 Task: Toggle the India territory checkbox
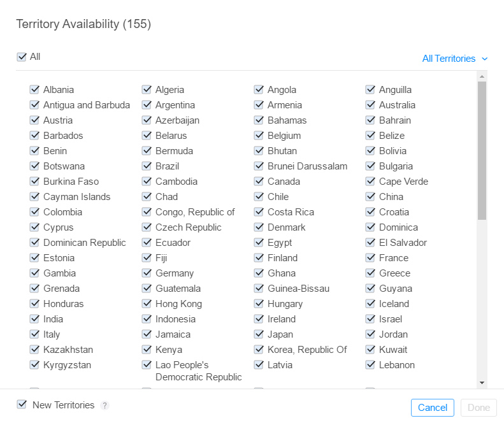(x=34, y=319)
